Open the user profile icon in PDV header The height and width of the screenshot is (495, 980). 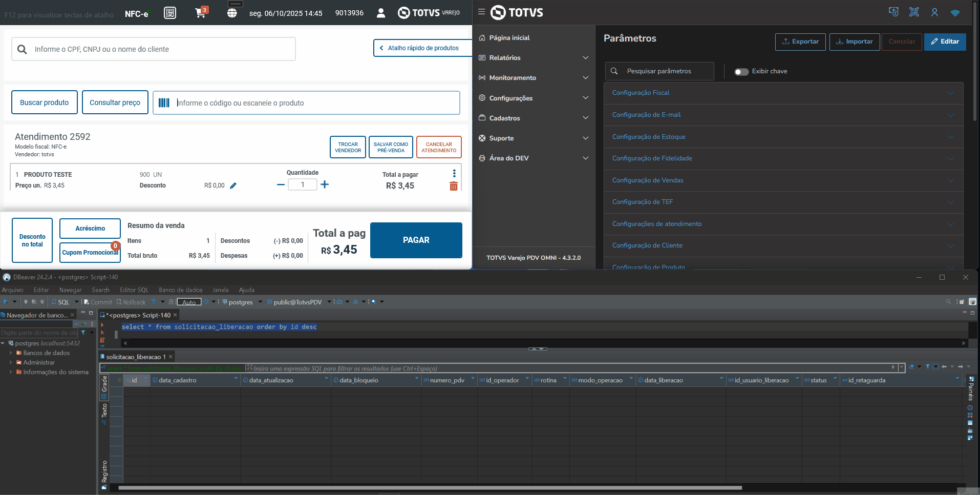[381, 13]
